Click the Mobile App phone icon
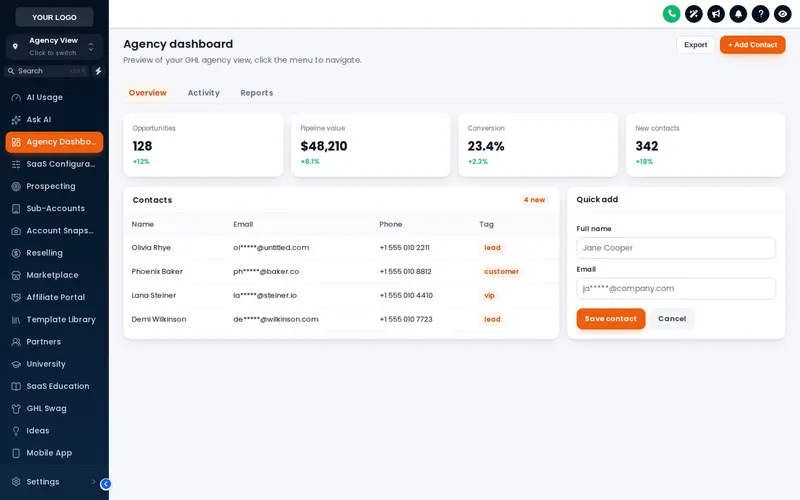 16,453
